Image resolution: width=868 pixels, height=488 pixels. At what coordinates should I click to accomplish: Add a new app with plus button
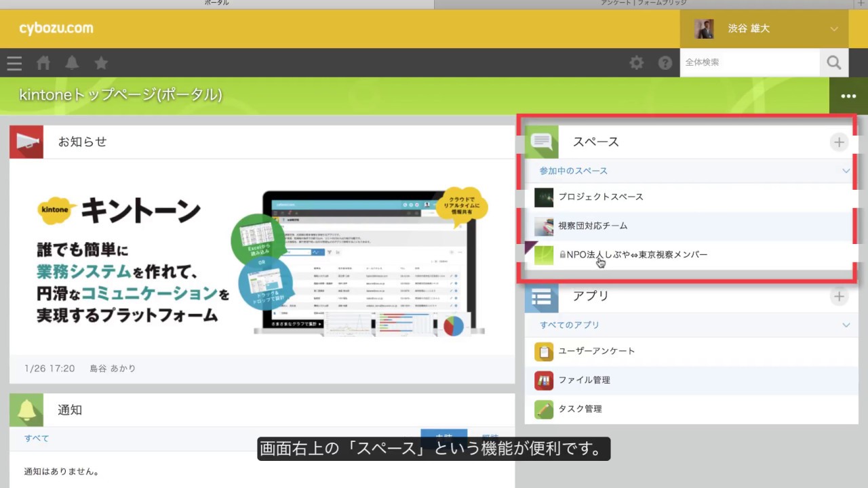(839, 296)
